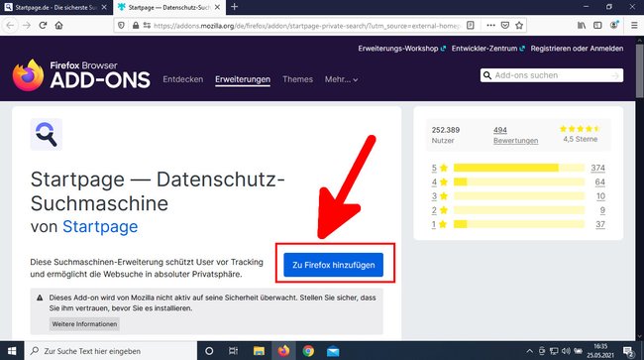Open the Entwickler-Zentrum link
This screenshot has width=644, height=360.
(488, 49)
